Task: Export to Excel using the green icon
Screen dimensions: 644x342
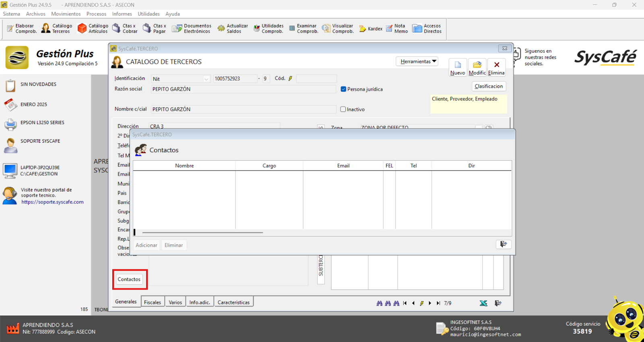Action: tap(483, 303)
